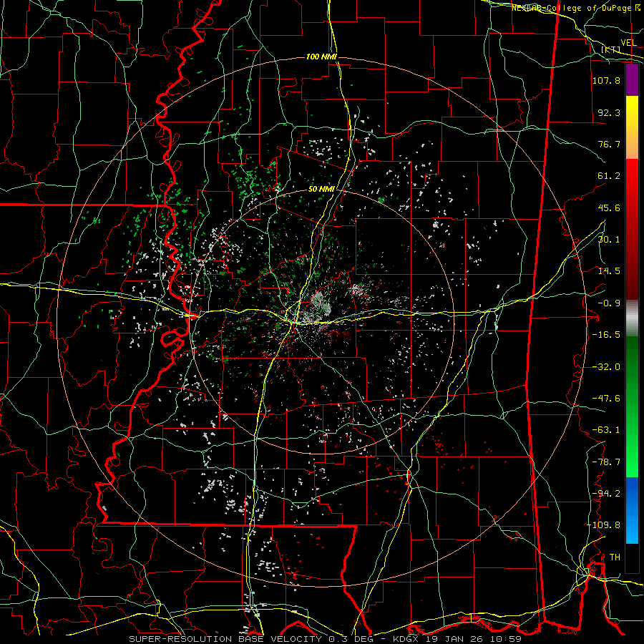
Task: Click the -16.5 value on velocity scale
Action: coord(606,335)
